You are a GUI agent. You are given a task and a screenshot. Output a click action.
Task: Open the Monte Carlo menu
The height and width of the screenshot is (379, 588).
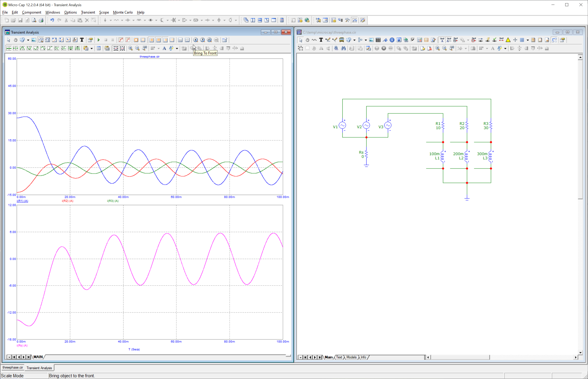click(x=122, y=12)
